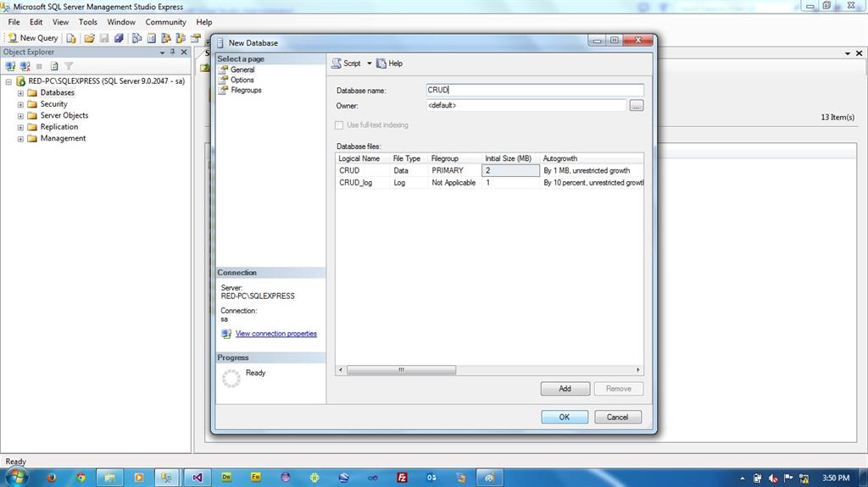
Task: Click the Database name input field
Action: [535, 91]
